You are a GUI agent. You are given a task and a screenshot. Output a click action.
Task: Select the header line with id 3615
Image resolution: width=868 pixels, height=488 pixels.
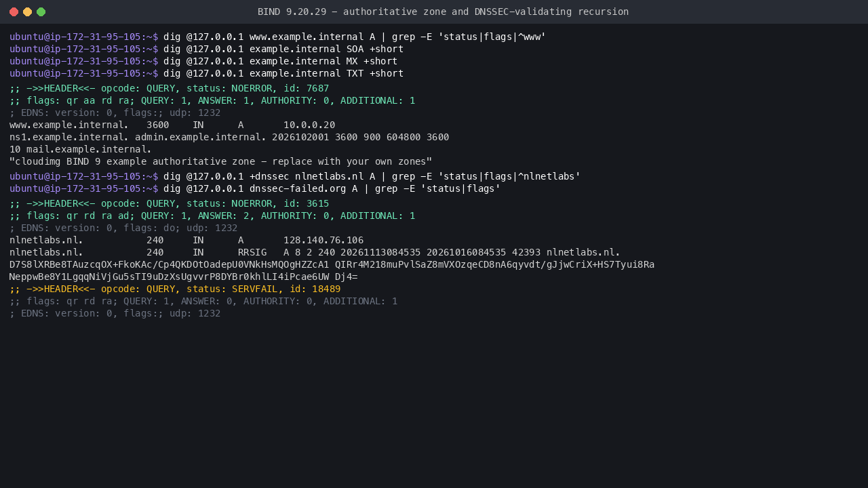pyautogui.click(x=170, y=203)
